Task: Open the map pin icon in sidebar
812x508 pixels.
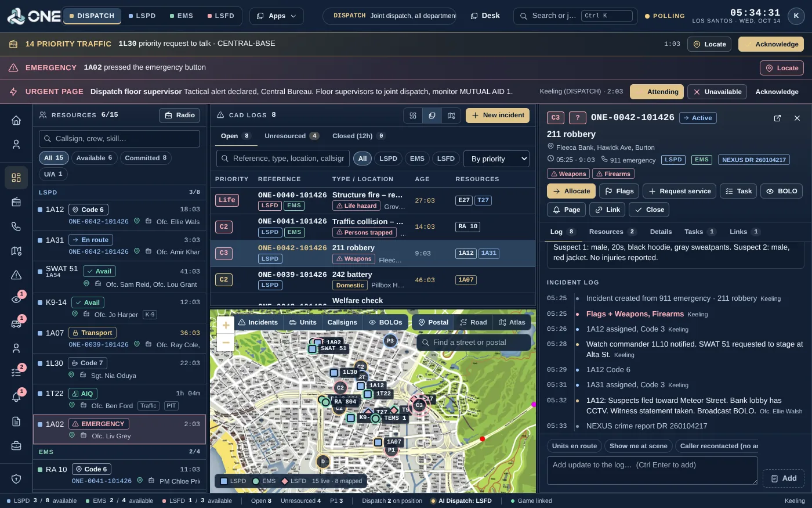Action: tap(16, 251)
